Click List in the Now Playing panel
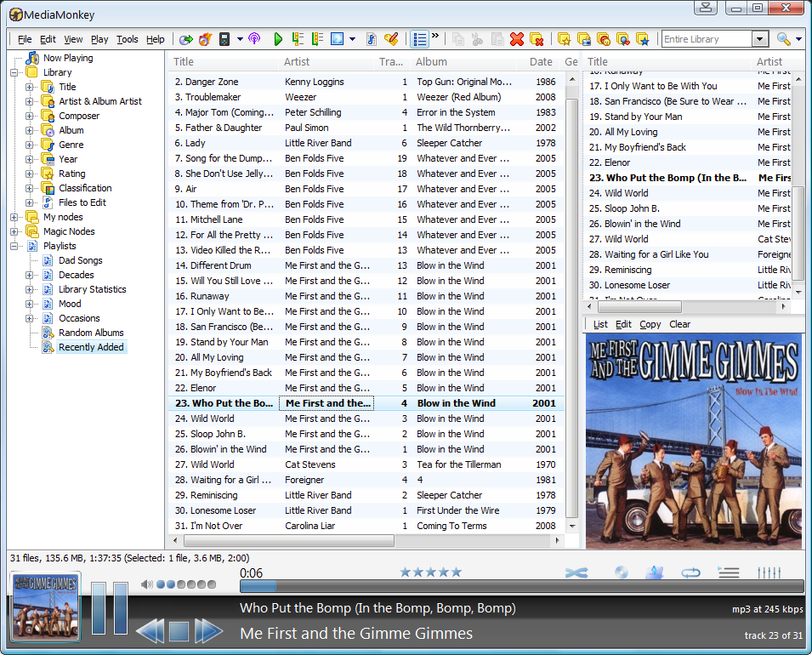This screenshot has width=812, height=655. (x=601, y=324)
